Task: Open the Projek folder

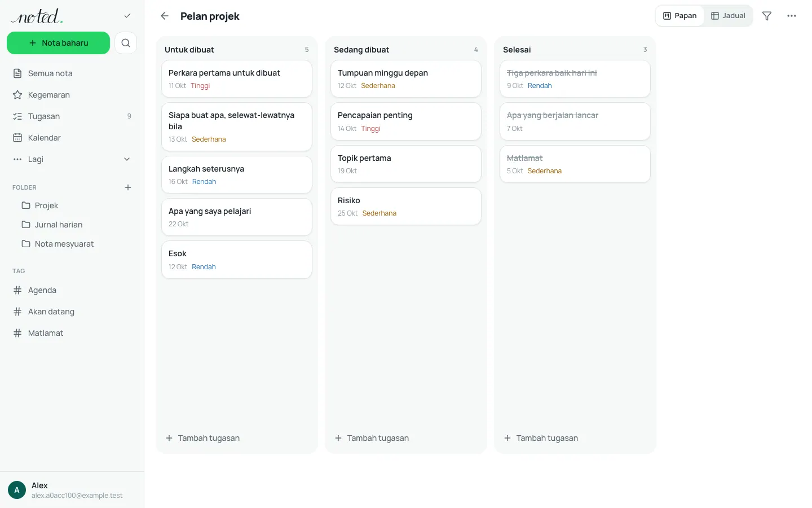Action: pos(72,205)
